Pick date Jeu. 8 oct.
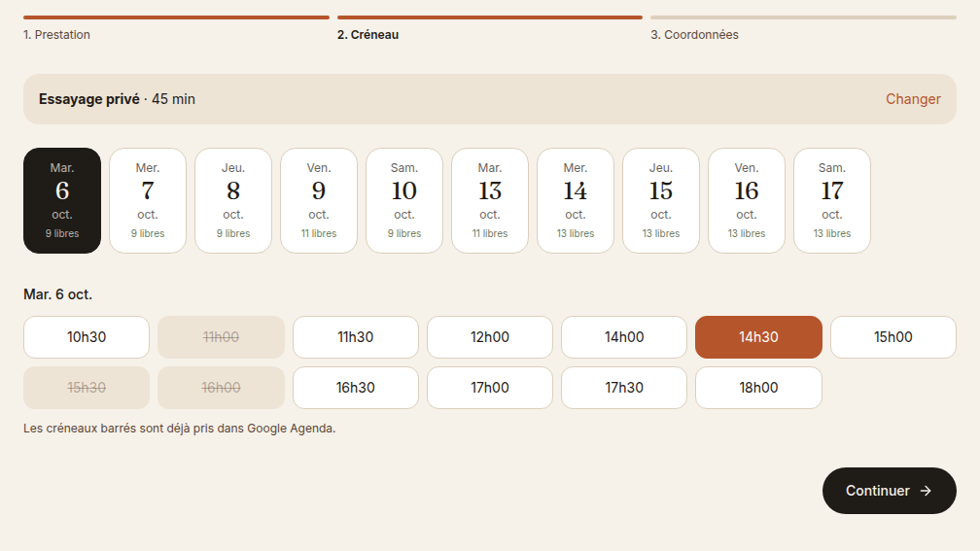Image resolution: width=980 pixels, height=551 pixels. (233, 200)
